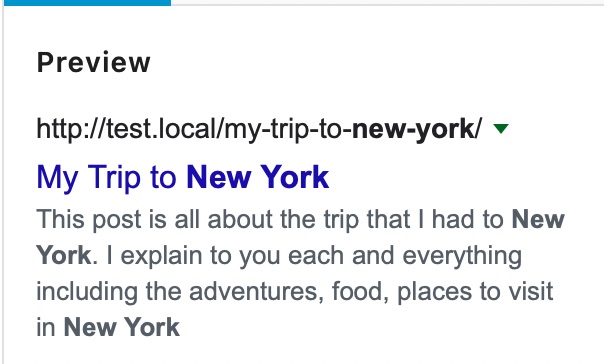
Task: Click the word "everything" in the description
Action: [462, 257]
